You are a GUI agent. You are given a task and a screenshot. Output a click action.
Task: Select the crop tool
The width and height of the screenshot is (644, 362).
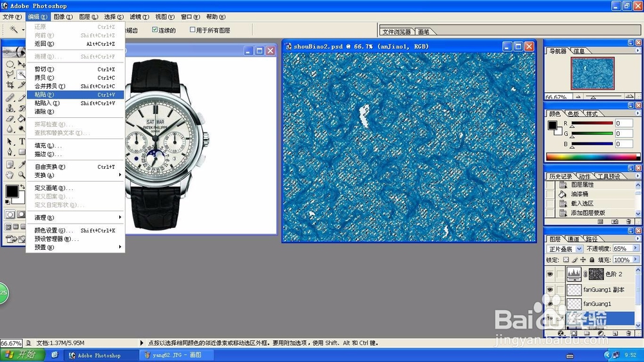tap(10, 84)
